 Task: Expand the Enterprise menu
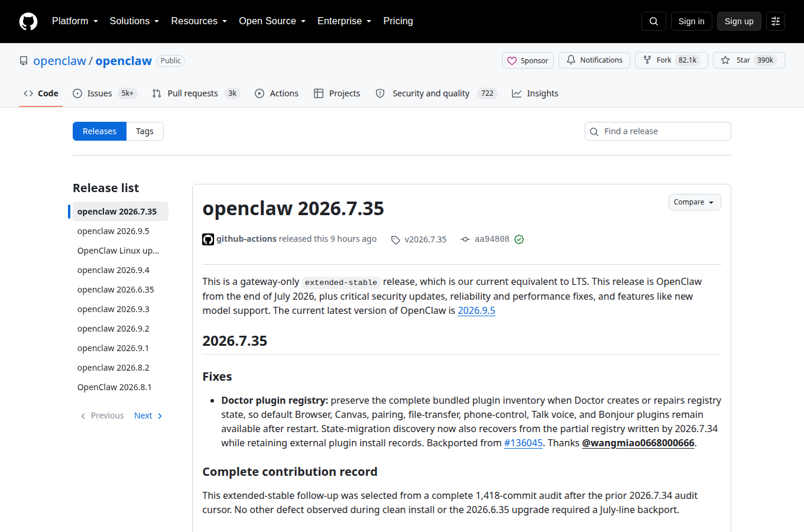(345, 21)
